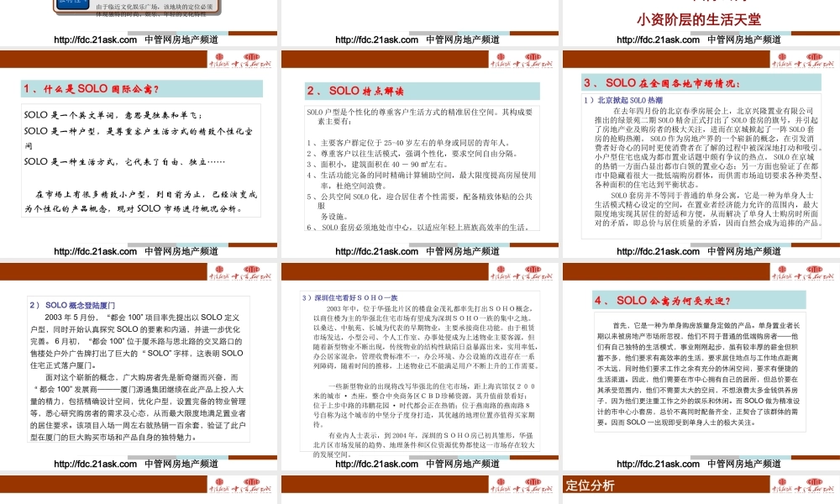This screenshot has height=504, width=840.
Task: Click the heading 2、SOLO特点解读
Action: click(355, 91)
